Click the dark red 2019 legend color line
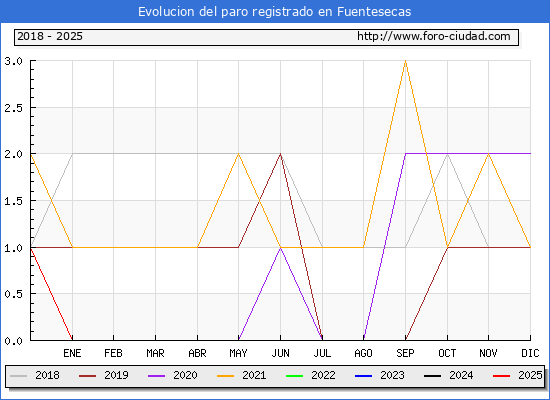 click(x=87, y=376)
